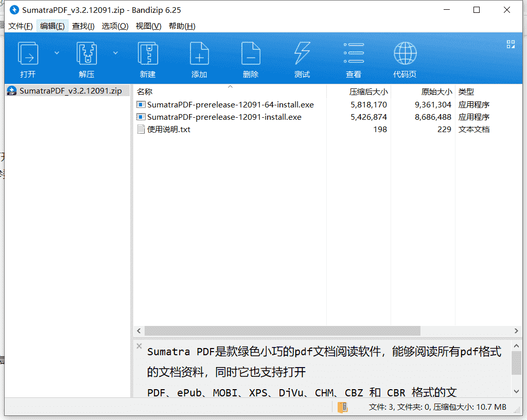Click the Test (测试) lightning icon
This screenshot has width=527, height=420.
tap(302, 53)
